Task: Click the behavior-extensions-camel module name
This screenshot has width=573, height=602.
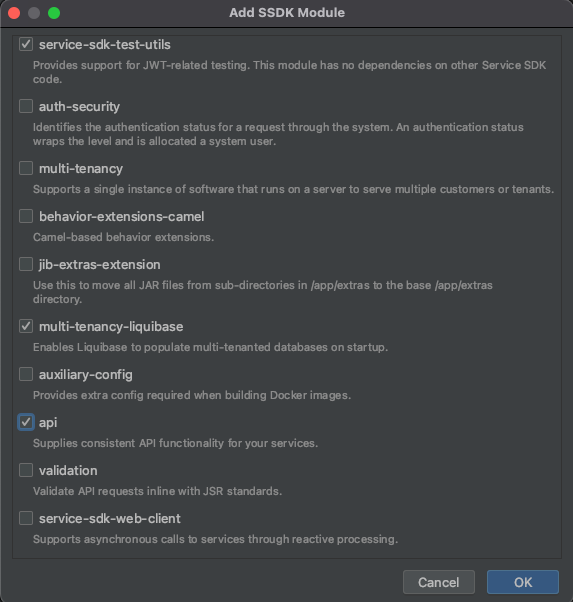Action: click(121, 217)
